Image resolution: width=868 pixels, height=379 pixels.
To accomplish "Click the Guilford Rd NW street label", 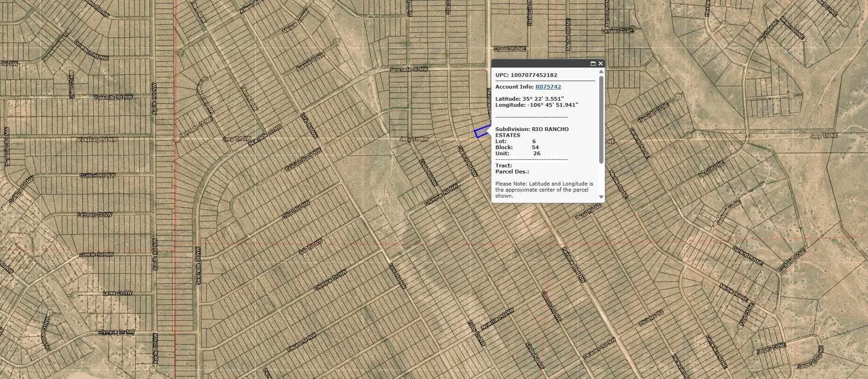I will [98, 176].
